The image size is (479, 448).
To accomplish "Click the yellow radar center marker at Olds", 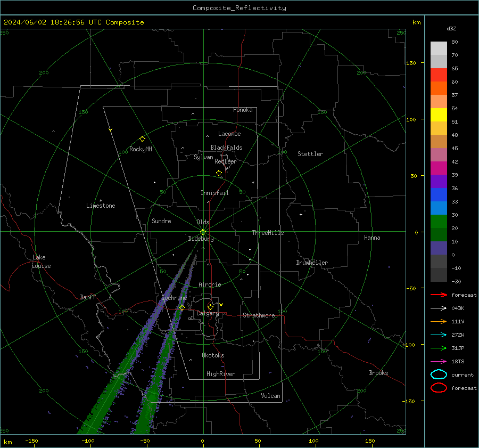I will click(203, 232).
